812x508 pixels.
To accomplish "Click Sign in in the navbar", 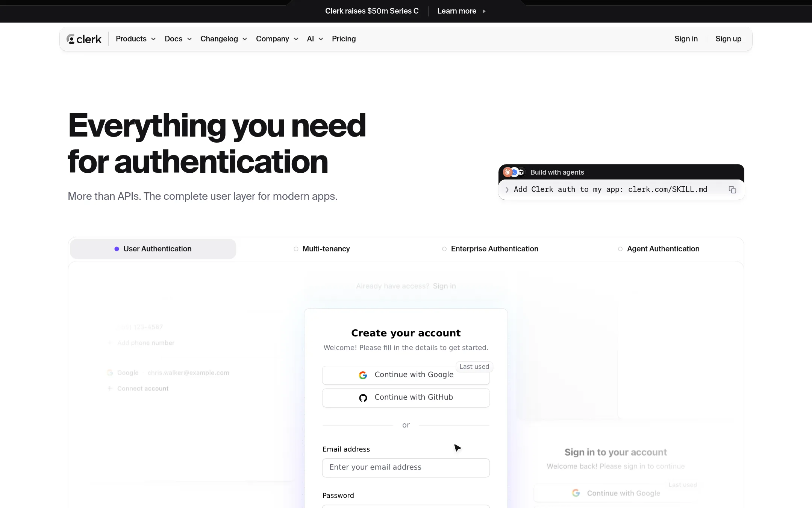I will click(686, 39).
